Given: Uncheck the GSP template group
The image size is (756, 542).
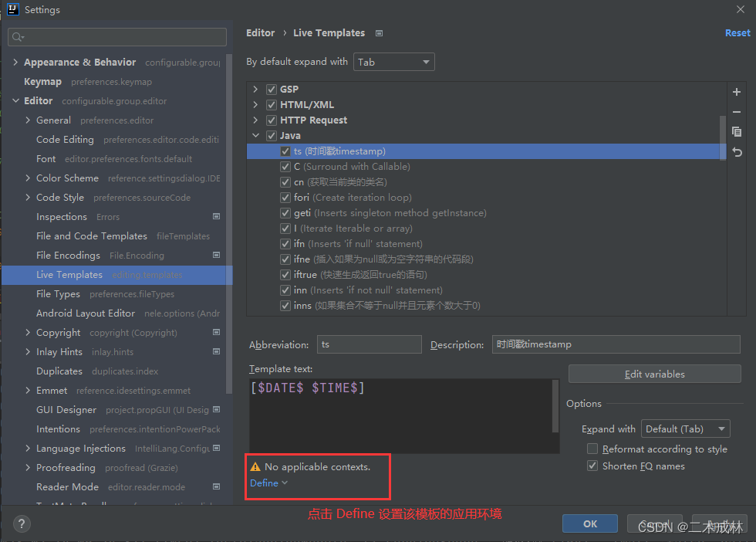Looking at the screenshot, I should pyautogui.click(x=272, y=90).
